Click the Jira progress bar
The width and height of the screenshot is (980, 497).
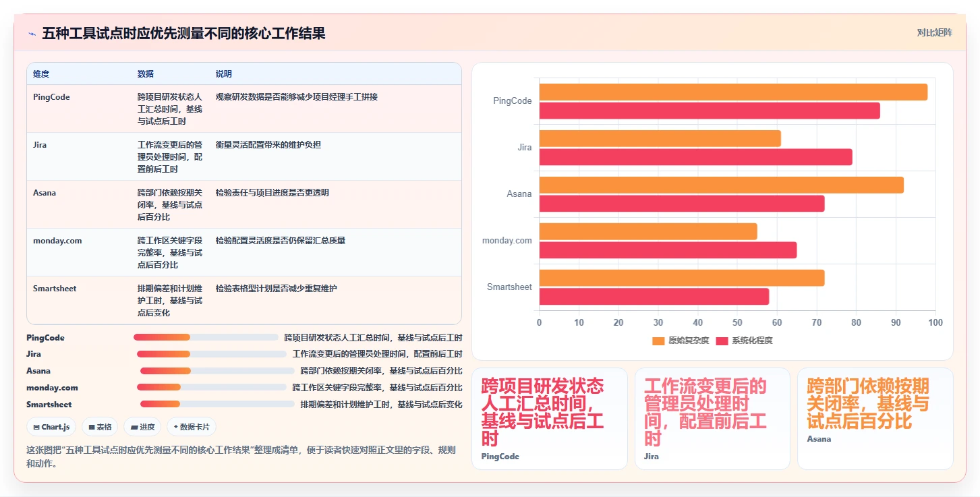[x=212, y=354]
